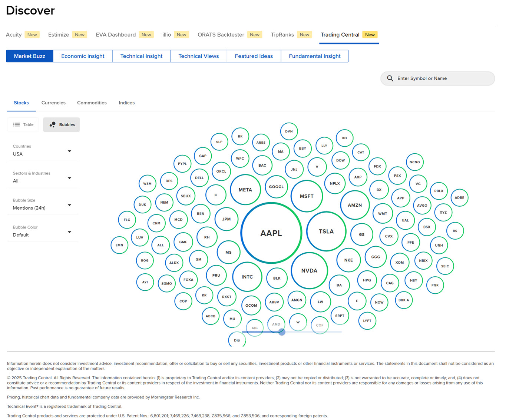Click the BRK A bubble
519x420 pixels.
coord(404,300)
